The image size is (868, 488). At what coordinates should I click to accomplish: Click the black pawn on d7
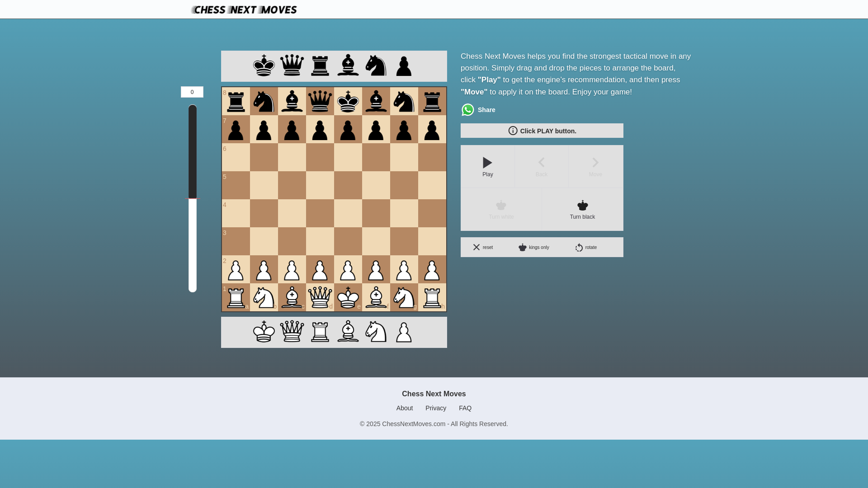[x=320, y=129]
